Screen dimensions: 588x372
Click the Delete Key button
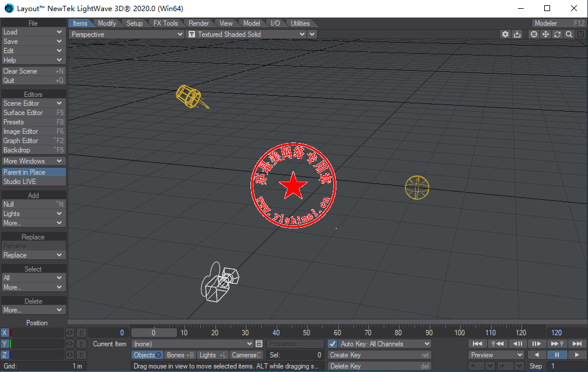[379, 366]
